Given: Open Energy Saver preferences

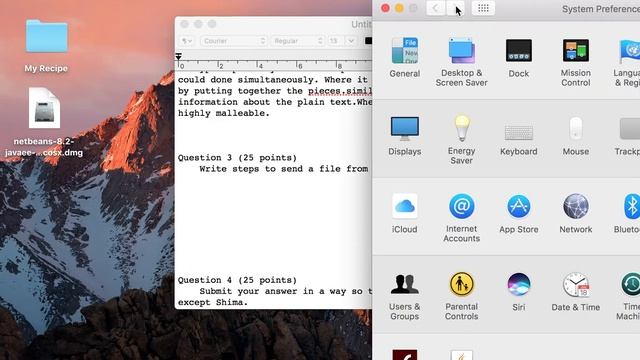Looking at the screenshot, I should coord(462,140).
